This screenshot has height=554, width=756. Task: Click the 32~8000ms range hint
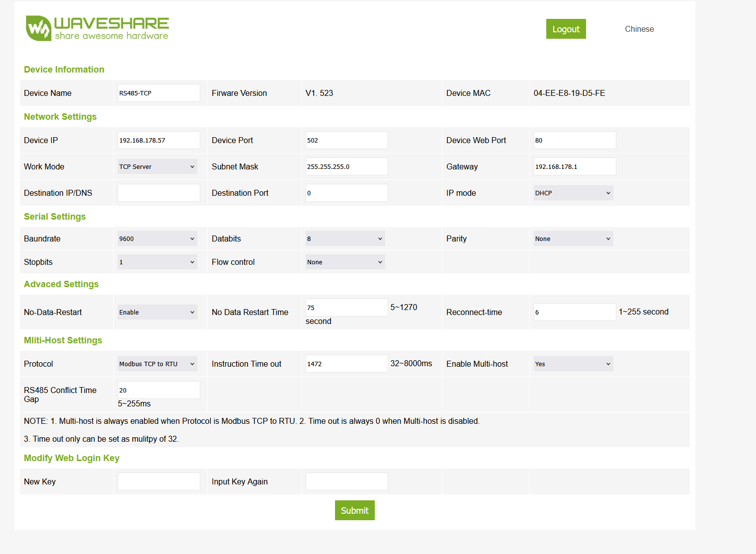(411, 363)
